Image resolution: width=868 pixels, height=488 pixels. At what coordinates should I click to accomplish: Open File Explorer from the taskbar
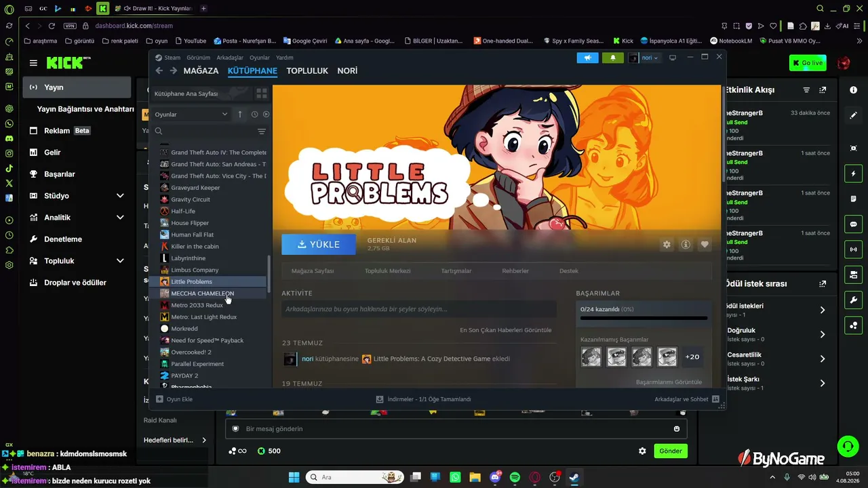475,477
